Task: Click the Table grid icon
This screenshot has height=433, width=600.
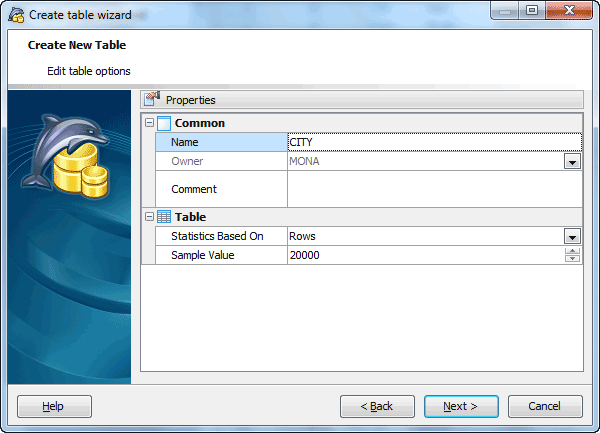Action: point(164,217)
